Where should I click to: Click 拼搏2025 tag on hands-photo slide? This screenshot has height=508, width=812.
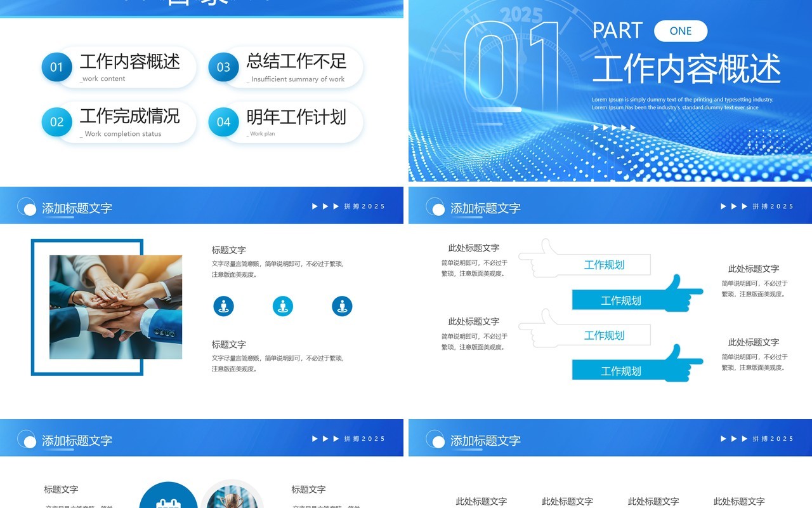365,206
